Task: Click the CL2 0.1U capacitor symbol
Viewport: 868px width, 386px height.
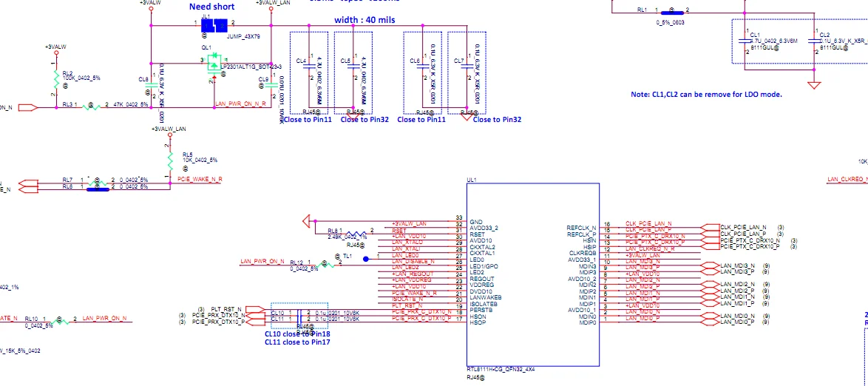Action: pos(814,41)
